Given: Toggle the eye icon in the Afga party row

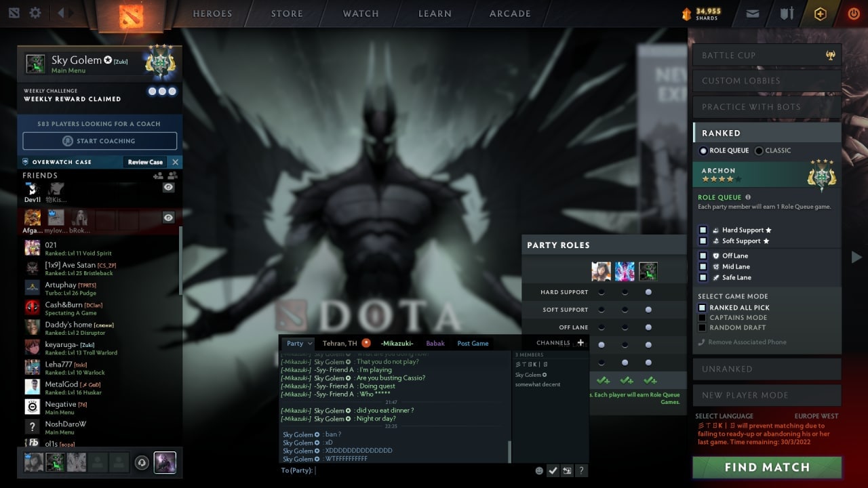Looking at the screenshot, I should (169, 218).
